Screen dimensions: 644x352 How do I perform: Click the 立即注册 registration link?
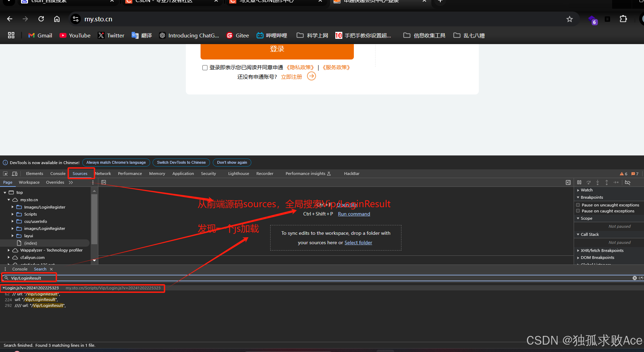tap(291, 77)
